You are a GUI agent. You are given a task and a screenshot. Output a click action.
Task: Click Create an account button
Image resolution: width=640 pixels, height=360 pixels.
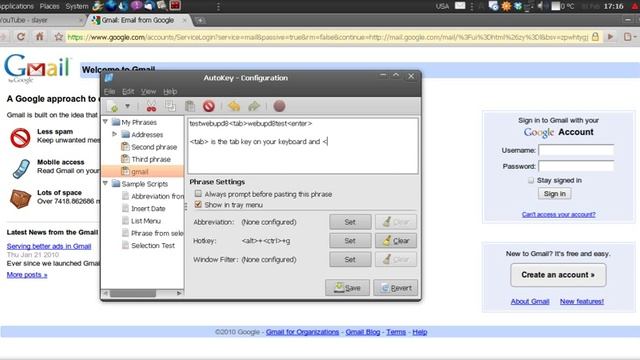click(x=558, y=275)
